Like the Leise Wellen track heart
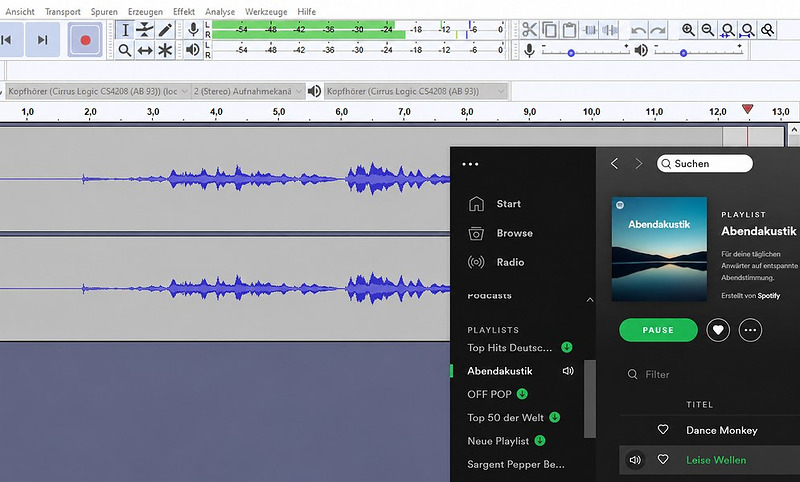This screenshot has width=800, height=482. pos(663,459)
